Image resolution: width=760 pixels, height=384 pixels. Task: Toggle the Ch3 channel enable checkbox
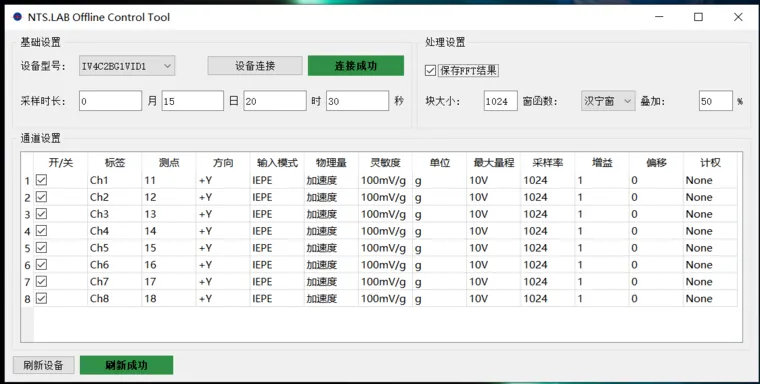[x=42, y=214]
